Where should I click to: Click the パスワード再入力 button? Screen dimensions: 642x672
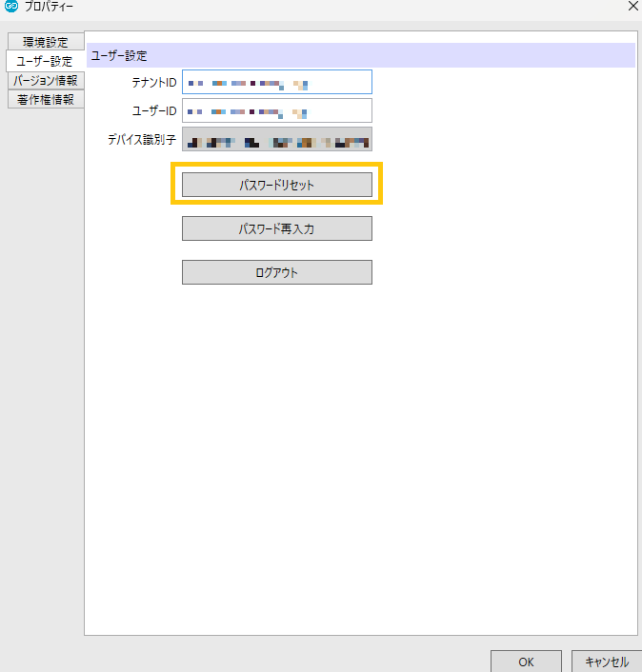(276, 229)
